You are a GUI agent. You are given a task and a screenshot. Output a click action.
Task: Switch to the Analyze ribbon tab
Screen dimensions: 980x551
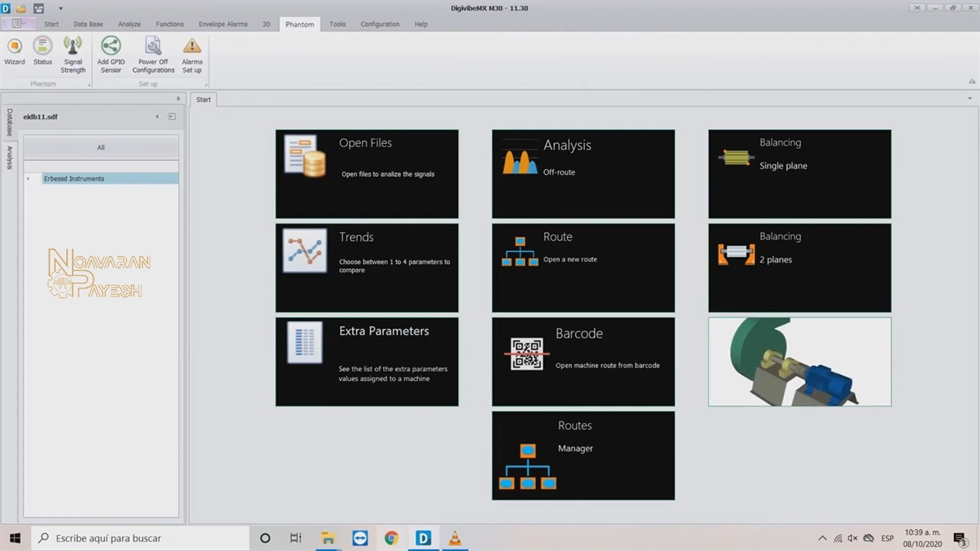(x=129, y=24)
